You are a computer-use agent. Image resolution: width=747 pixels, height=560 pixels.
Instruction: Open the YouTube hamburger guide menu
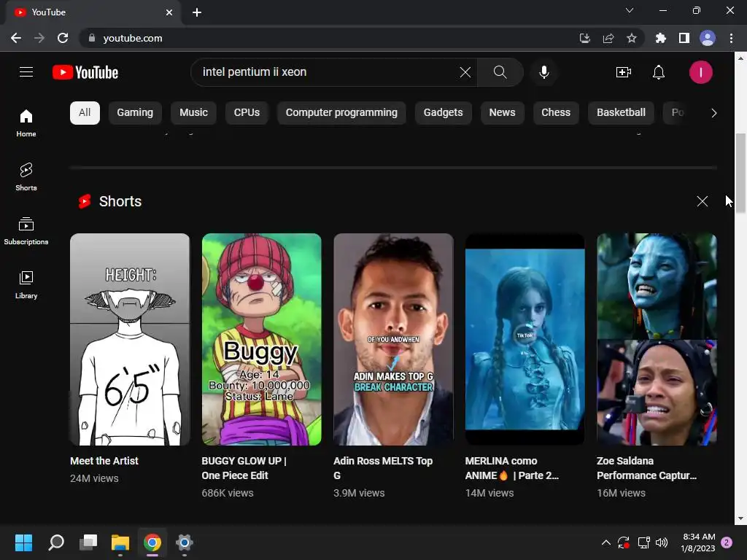[26, 72]
